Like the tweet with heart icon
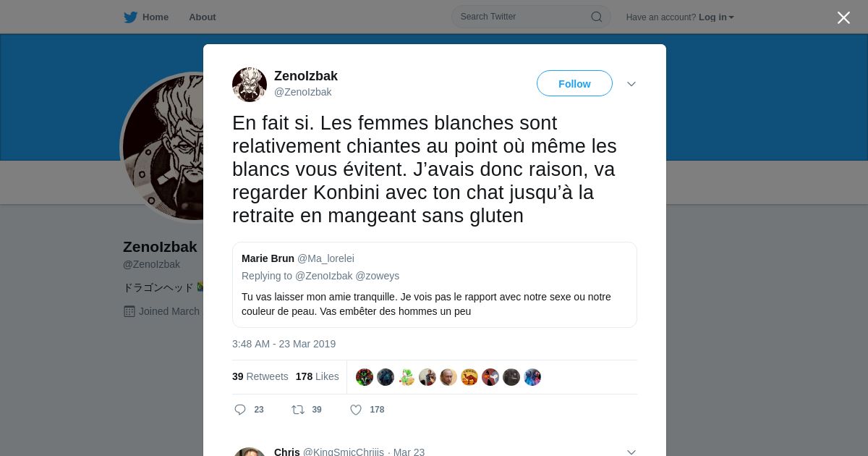This screenshot has width=868, height=456. coord(356,410)
